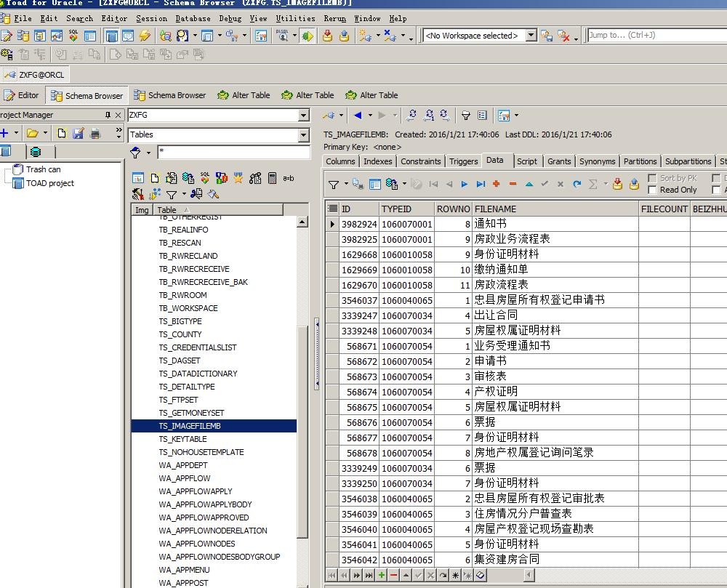Switch to the Script tab
This screenshot has width=727, height=588.
[526, 161]
